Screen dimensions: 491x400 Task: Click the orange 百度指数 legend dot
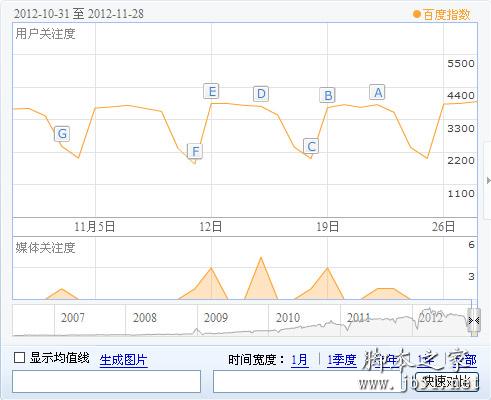click(416, 14)
